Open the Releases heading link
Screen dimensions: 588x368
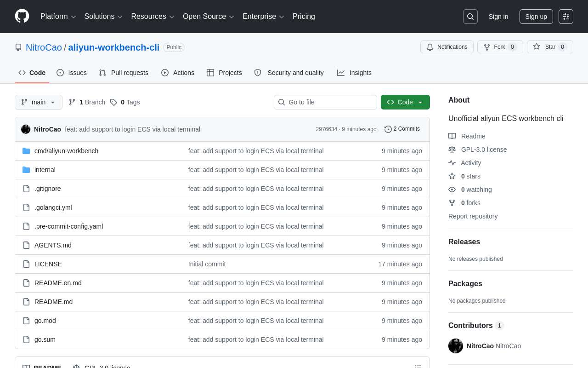click(x=464, y=242)
